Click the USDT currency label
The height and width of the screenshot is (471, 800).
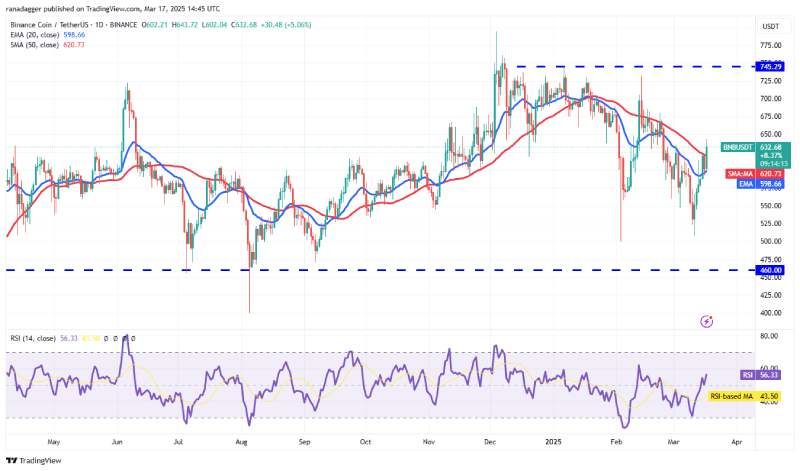(x=770, y=27)
